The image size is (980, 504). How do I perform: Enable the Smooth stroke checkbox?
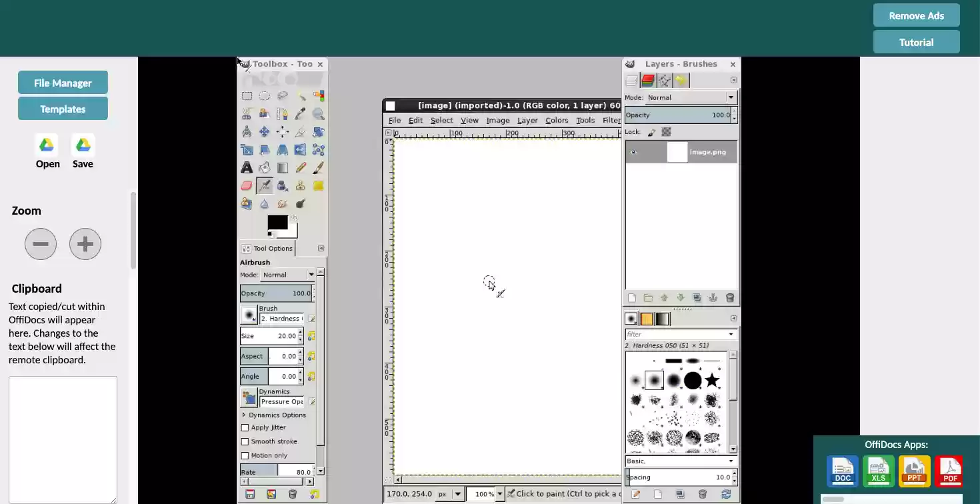click(x=245, y=441)
